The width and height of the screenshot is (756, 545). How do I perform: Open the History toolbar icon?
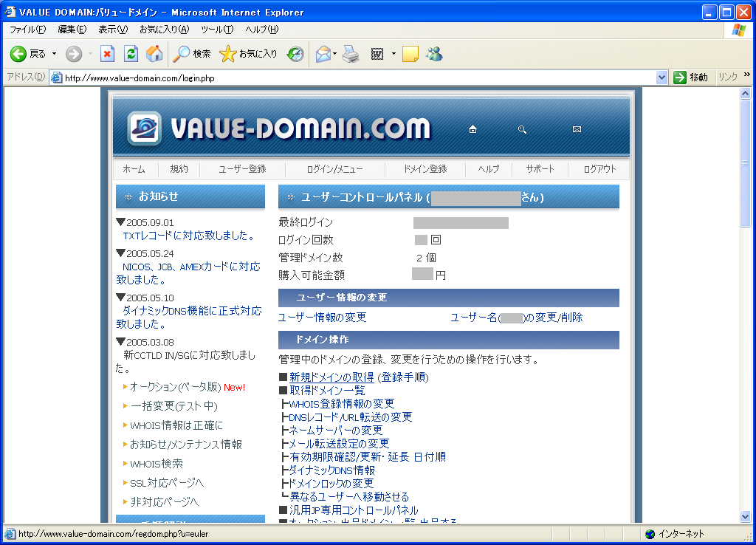[x=295, y=54]
